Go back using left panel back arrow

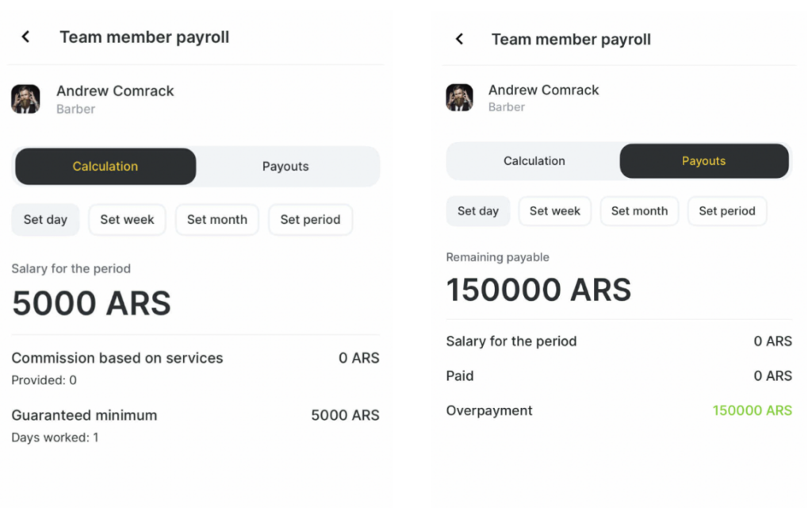25,37
